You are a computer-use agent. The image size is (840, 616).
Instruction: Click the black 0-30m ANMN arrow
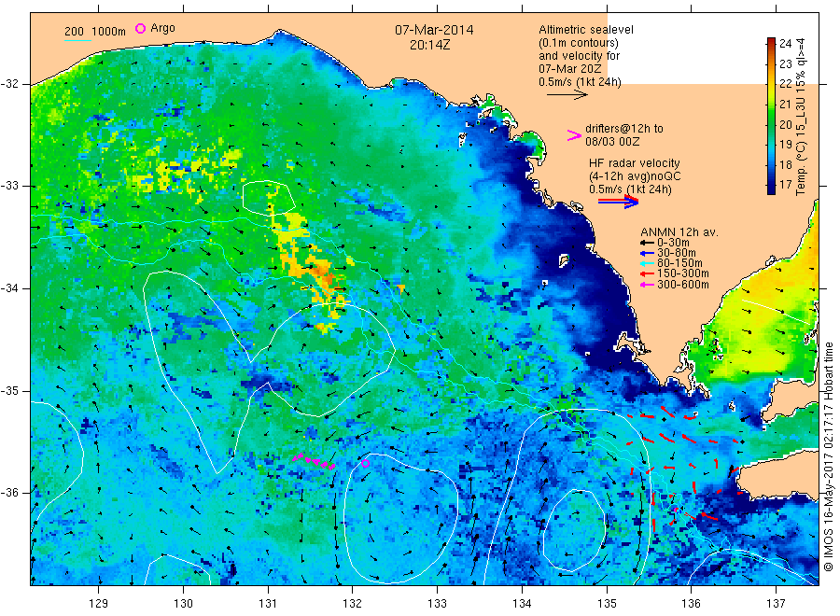click(x=647, y=243)
